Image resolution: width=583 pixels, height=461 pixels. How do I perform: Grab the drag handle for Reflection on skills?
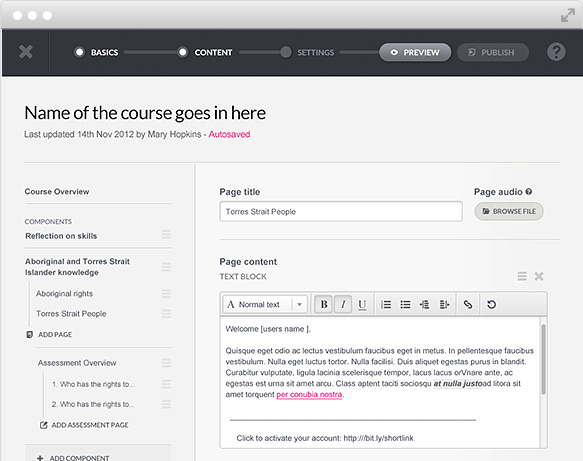(x=166, y=234)
